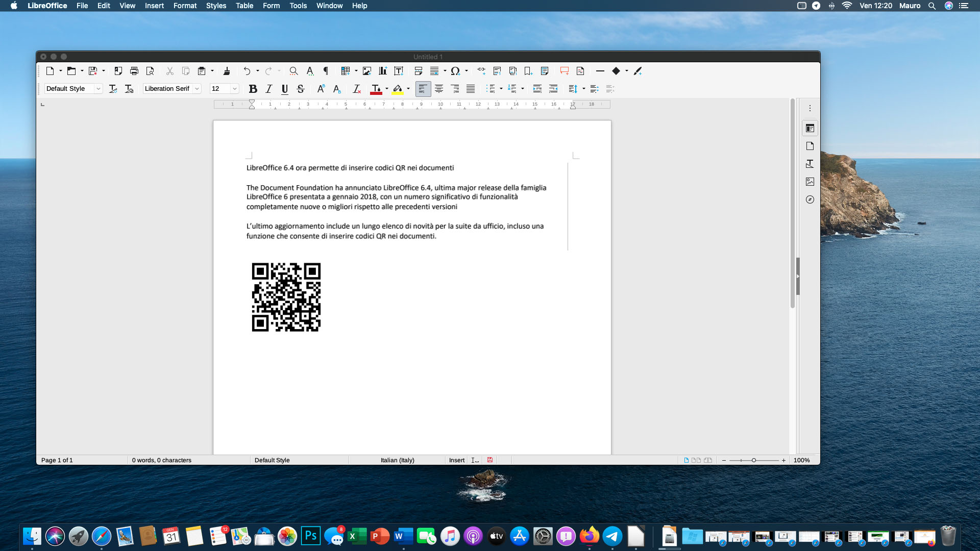Click the Insert Image icon

366,71
